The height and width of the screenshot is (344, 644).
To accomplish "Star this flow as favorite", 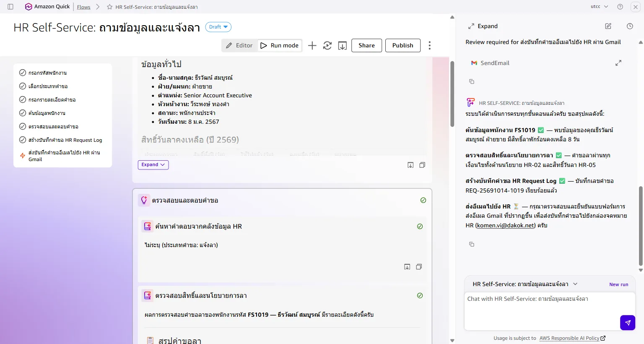I will click(x=109, y=7).
